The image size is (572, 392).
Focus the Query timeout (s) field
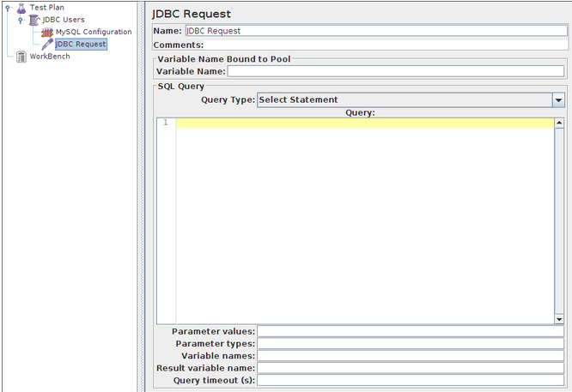pyautogui.click(x=411, y=380)
